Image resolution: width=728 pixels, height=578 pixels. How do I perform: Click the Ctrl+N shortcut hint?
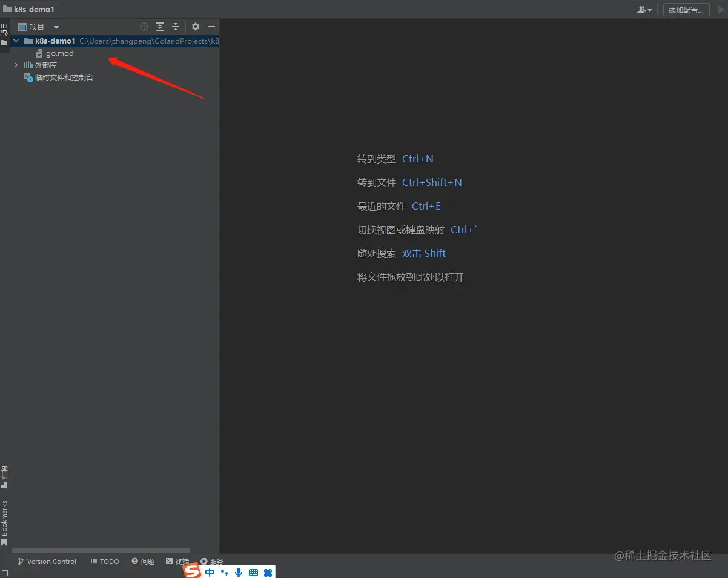point(418,159)
